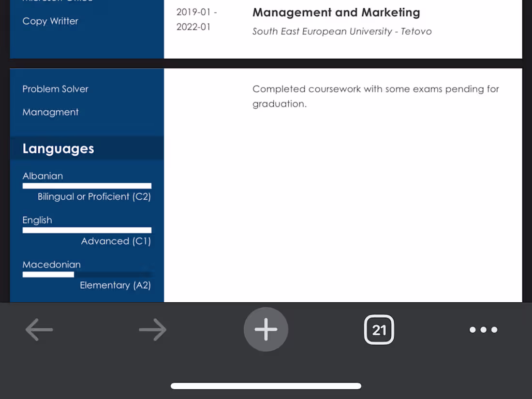Tap the browser forward arrow
This screenshot has width=532, height=399.
(153, 329)
